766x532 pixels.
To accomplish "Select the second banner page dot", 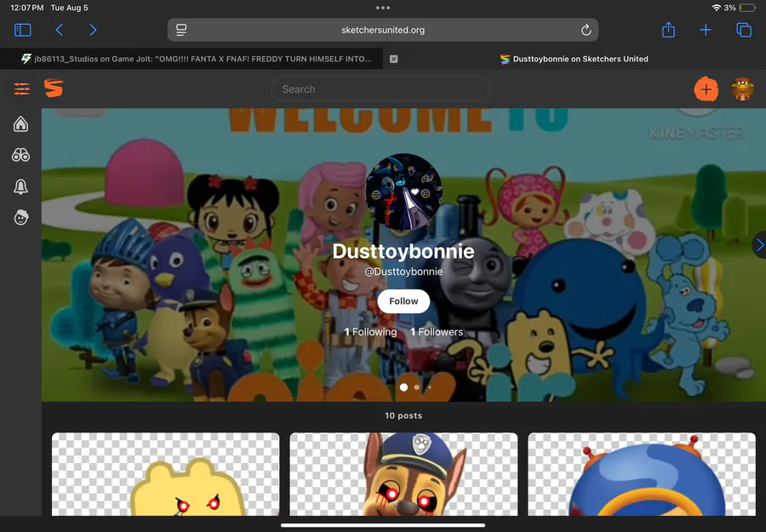I will click(x=417, y=387).
